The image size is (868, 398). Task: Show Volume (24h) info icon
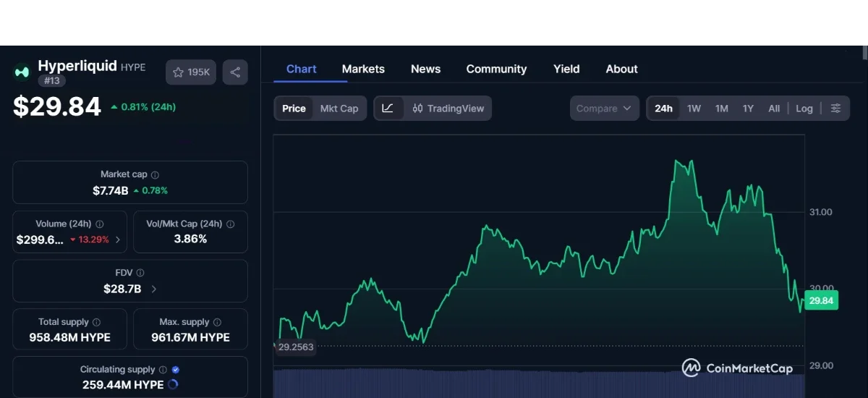tap(100, 224)
